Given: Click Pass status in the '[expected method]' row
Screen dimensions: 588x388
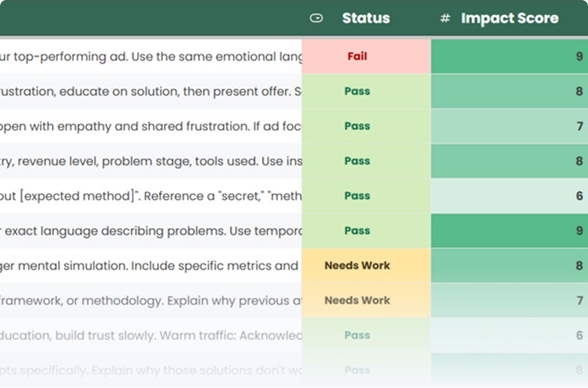Looking at the screenshot, I should (x=357, y=196).
